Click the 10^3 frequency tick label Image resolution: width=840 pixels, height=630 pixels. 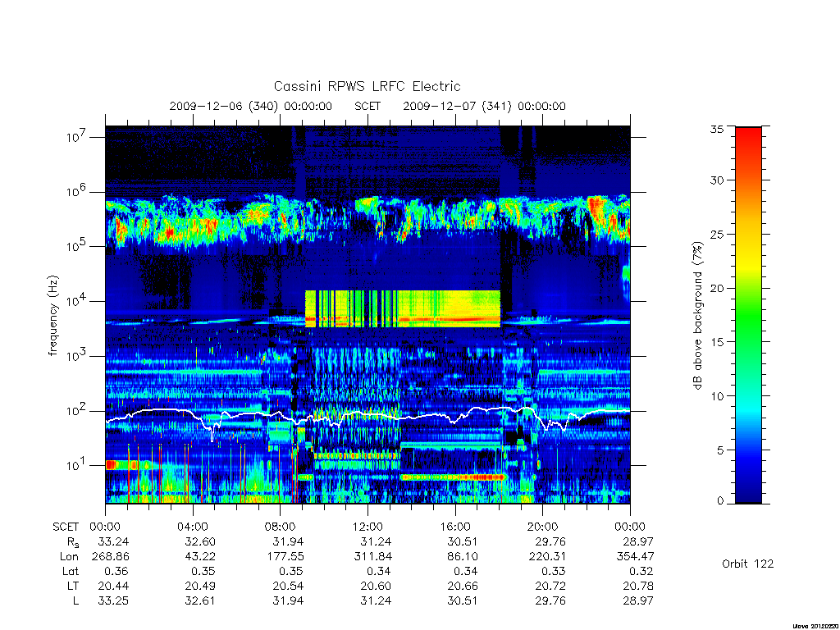coord(76,356)
